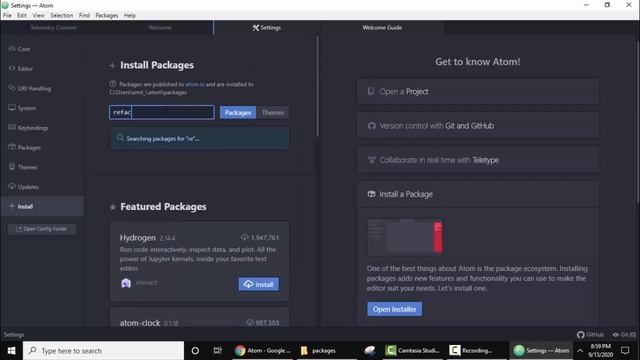Switch to the Welcome tab
Screen dimensions: 640x360
[160, 28]
